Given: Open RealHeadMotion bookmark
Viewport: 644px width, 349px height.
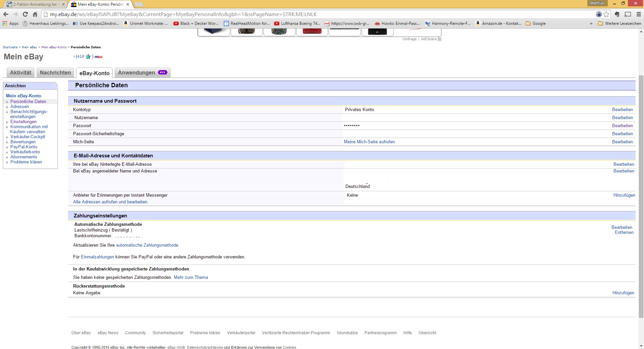Looking at the screenshot, I should click(x=247, y=23).
